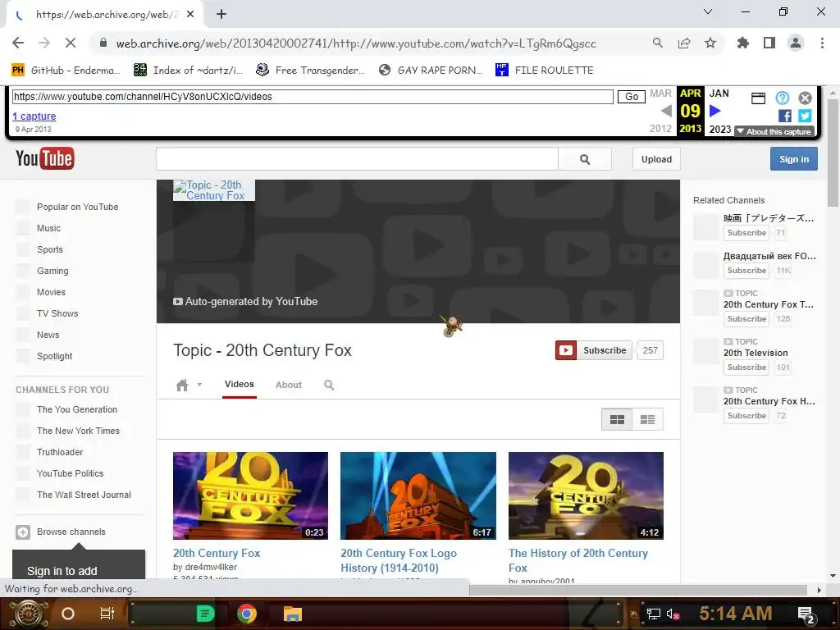Image resolution: width=840 pixels, height=630 pixels.
Task: Click the Wayback previous capture arrow
Action: click(x=666, y=111)
